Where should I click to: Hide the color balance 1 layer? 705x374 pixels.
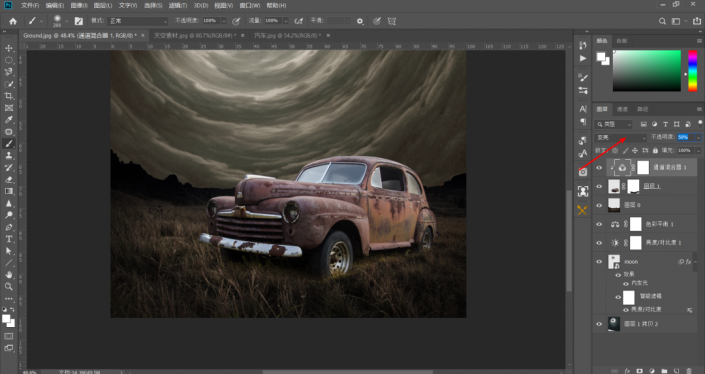pos(599,224)
